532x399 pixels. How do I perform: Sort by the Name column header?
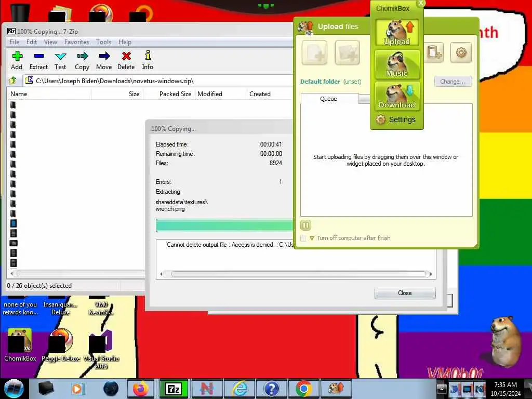(49, 94)
